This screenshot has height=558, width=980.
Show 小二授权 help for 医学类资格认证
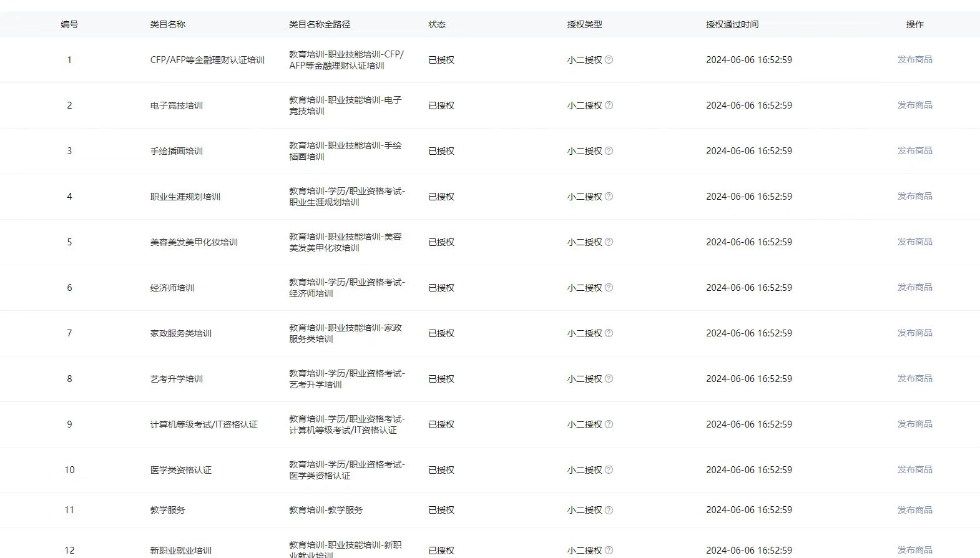pos(609,470)
